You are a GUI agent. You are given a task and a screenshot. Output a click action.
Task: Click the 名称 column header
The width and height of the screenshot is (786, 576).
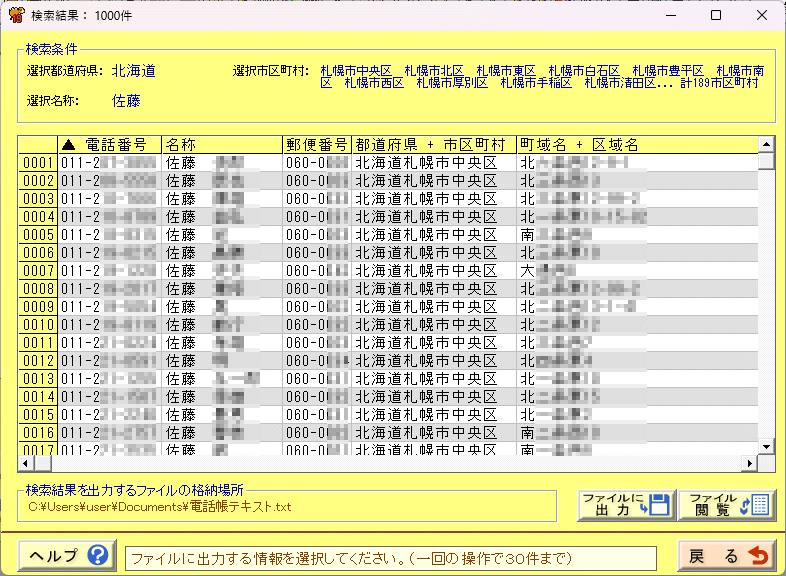[x=222, y=145]
